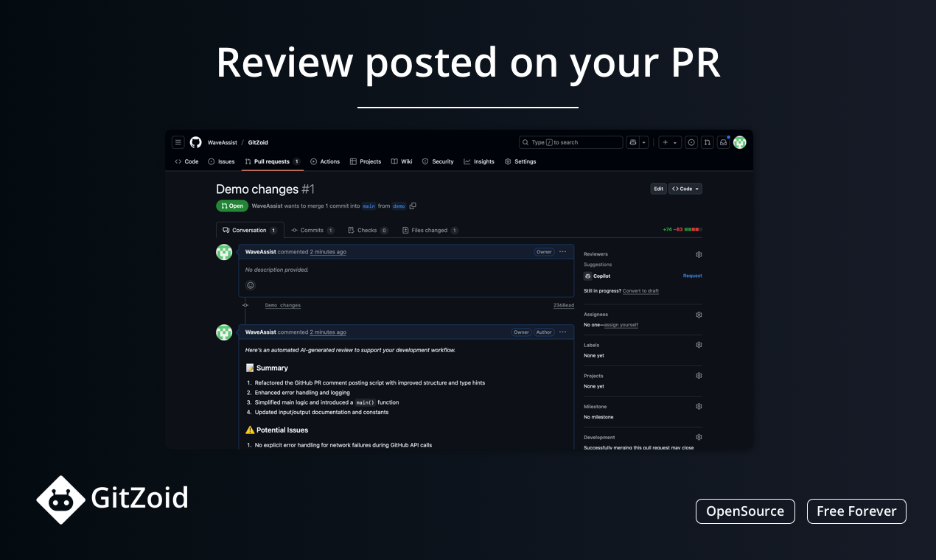936x560 pixels.
Task: Expand the Copilot dropdown arrow in header
Action: point(644,142)
